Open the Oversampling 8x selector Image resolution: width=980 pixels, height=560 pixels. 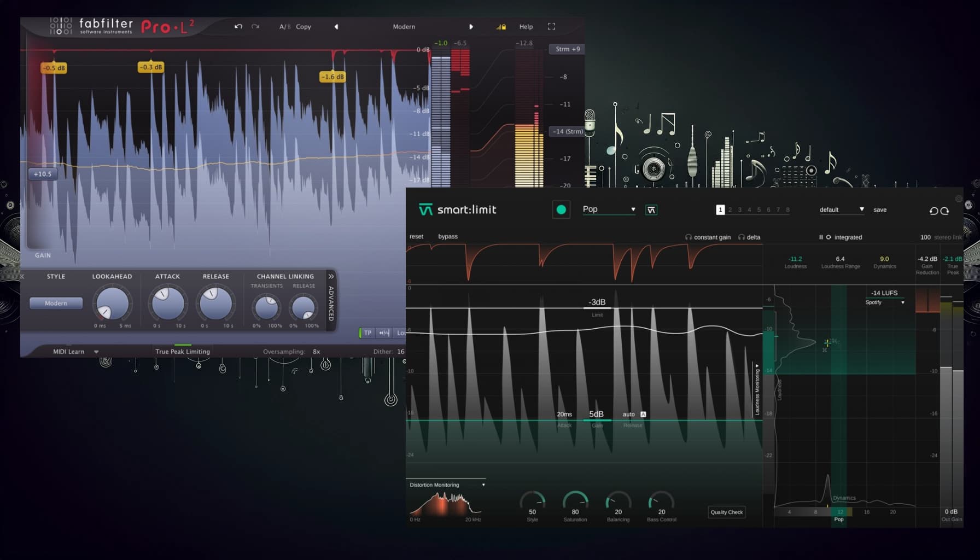coord(316,352)
